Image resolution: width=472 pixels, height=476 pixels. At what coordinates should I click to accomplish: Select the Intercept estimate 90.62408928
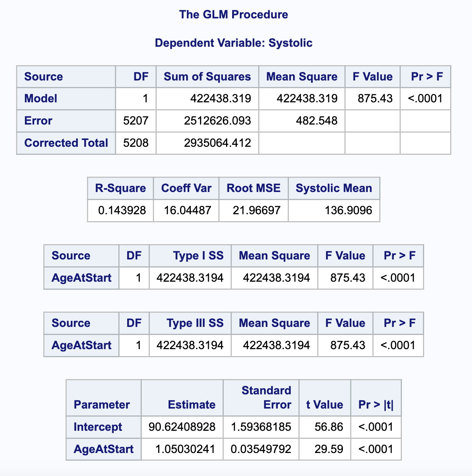(182, 427)
